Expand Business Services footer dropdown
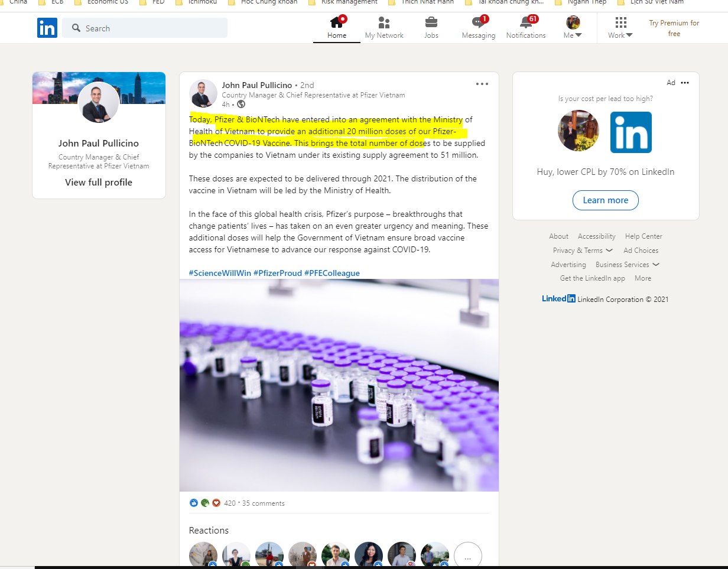This screenshot has height=569, width=728. [627, 265]
